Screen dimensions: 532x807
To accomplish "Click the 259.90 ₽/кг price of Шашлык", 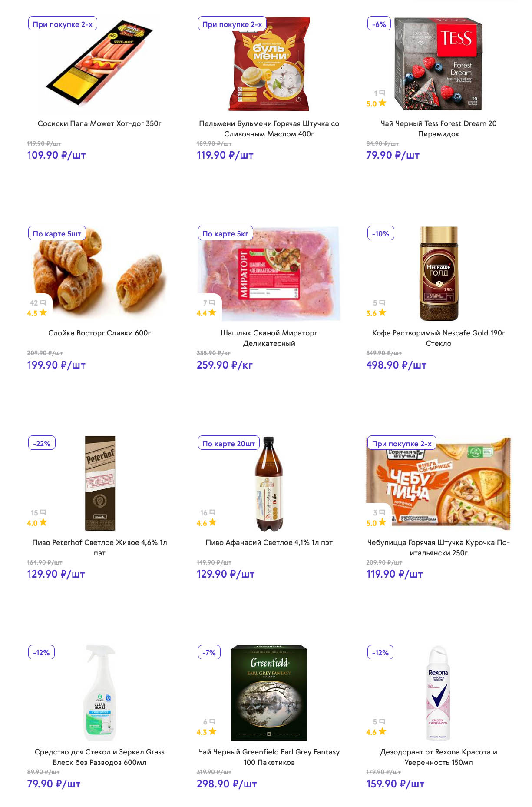I will pyautogui.click(x=225, y=365).
